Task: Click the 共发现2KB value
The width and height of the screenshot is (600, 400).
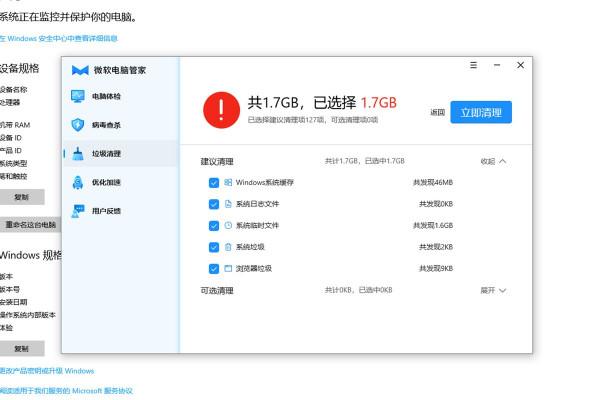Action: (x=436, y=247)
